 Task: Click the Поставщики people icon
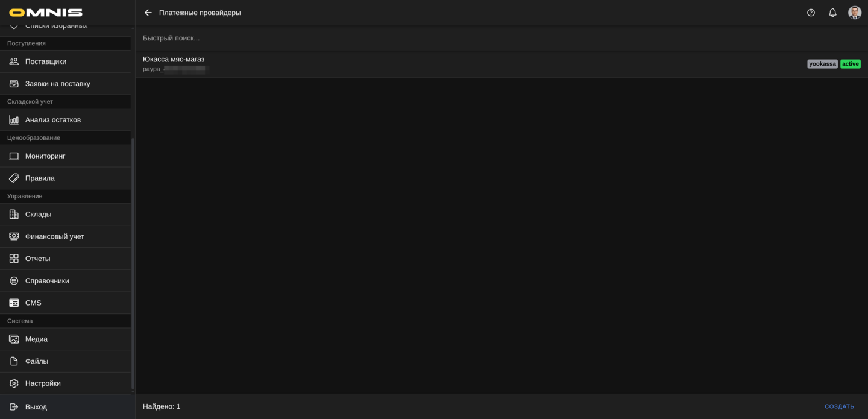tap(14, 61)
